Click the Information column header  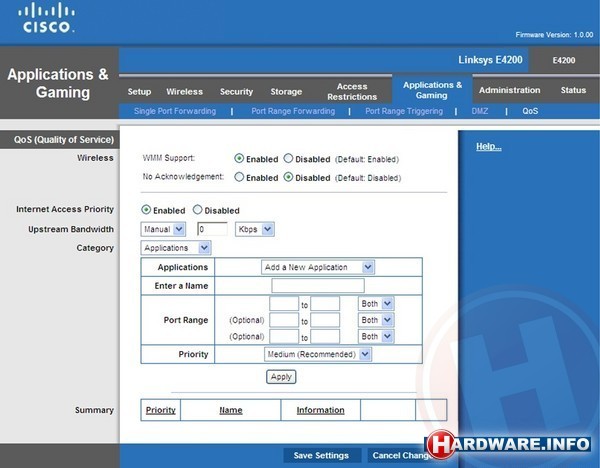320,410
